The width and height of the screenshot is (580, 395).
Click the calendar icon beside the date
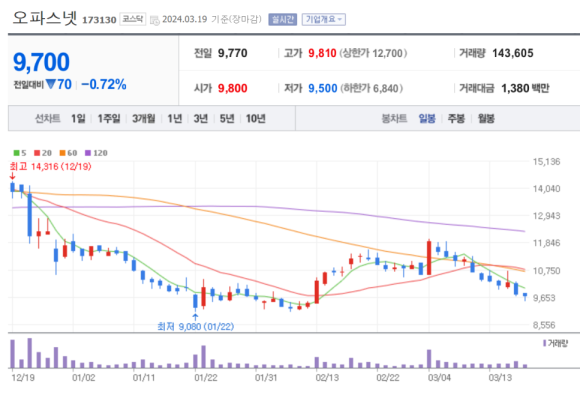[154, 20]
